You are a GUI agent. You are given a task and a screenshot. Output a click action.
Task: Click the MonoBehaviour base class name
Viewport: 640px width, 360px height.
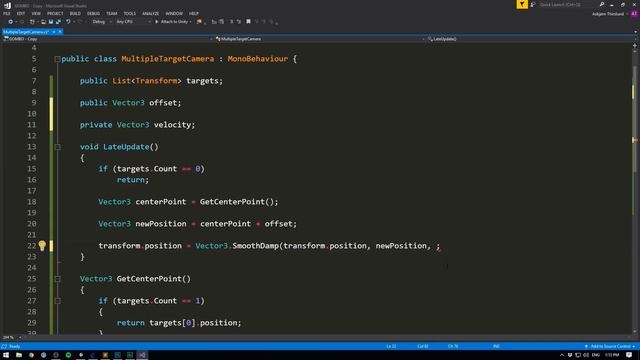pyautogui.click(x=258, y=59)
